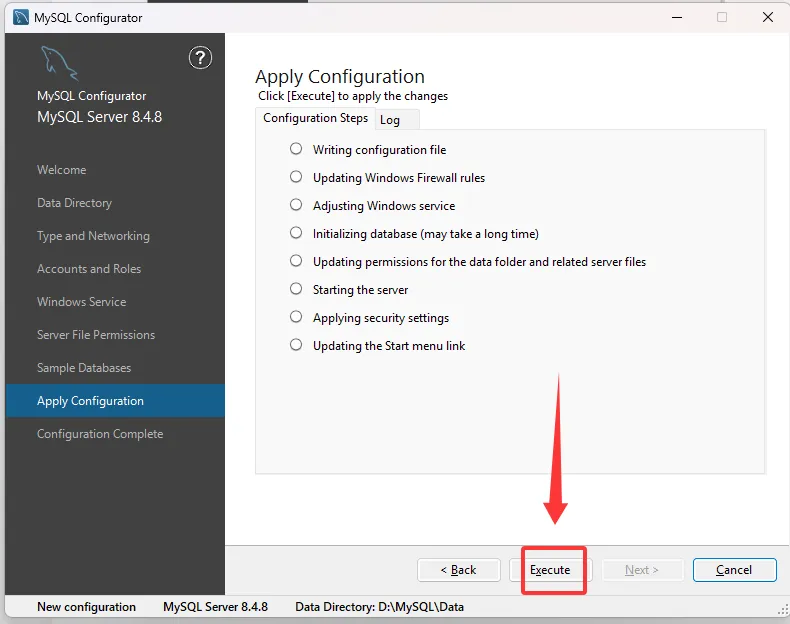
Task: Click the 'Updating Windows Firewall rules' step label
Action: coord(399,178)
